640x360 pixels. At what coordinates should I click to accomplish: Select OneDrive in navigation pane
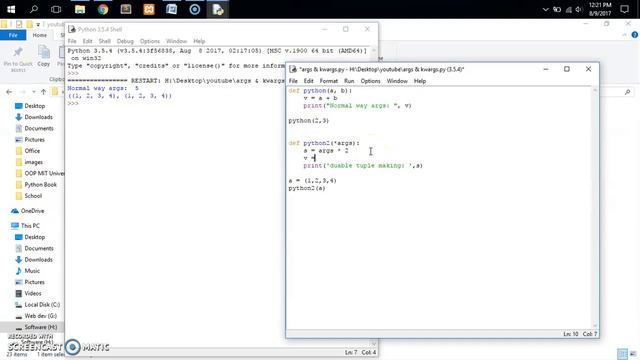tap(32, 211)
